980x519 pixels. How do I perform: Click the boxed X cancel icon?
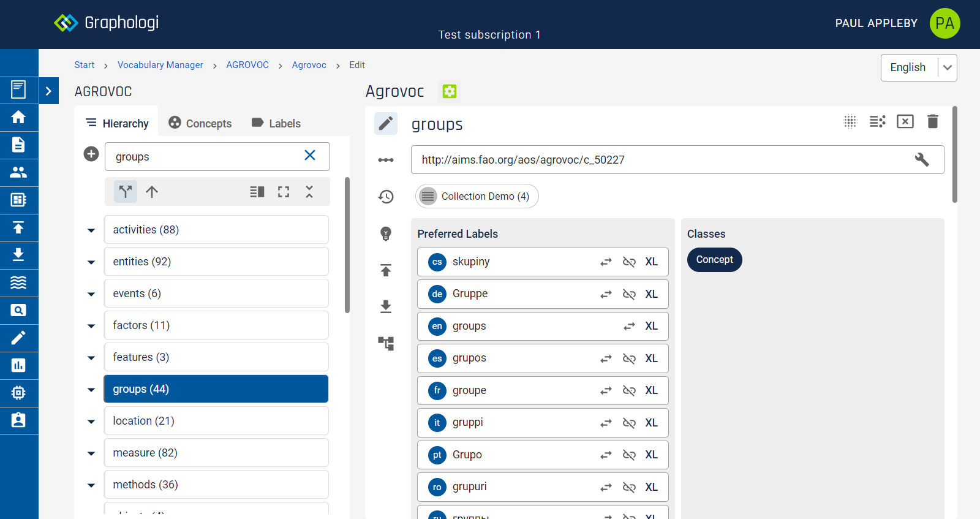point(905,121)
